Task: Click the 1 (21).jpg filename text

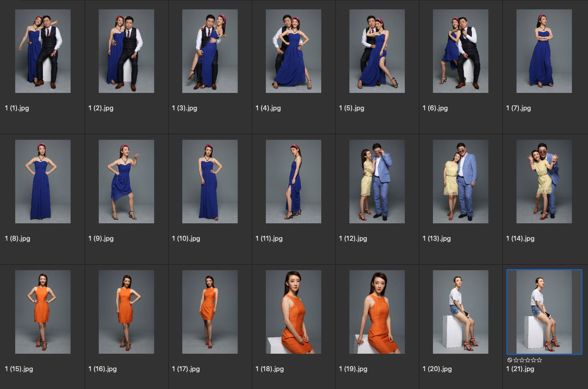Action: coord(520,369)
